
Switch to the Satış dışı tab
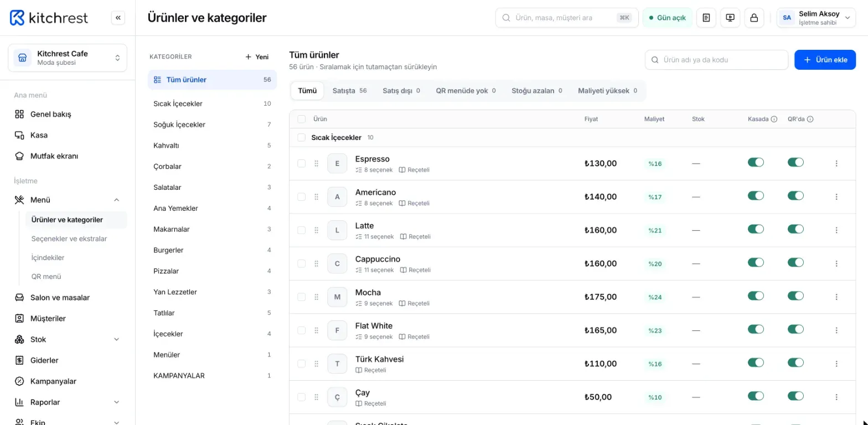pyautogui.click(x=401, y=91)
